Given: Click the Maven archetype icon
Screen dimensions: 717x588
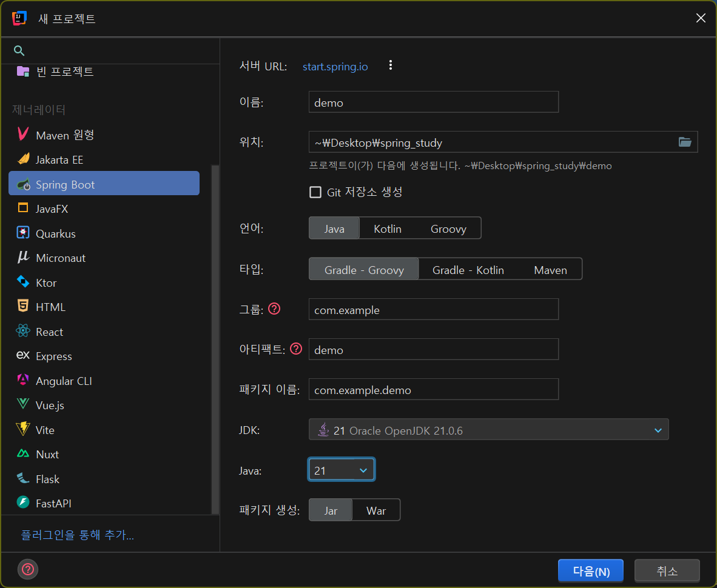Looking at the screenshot, I should click(x=23, y=135).
